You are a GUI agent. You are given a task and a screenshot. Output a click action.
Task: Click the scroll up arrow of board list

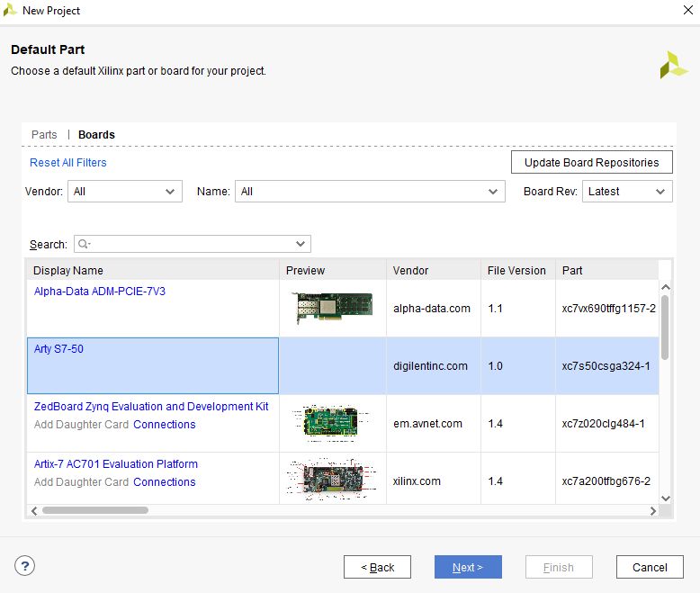pyautogui.click(x=666, y=287)
